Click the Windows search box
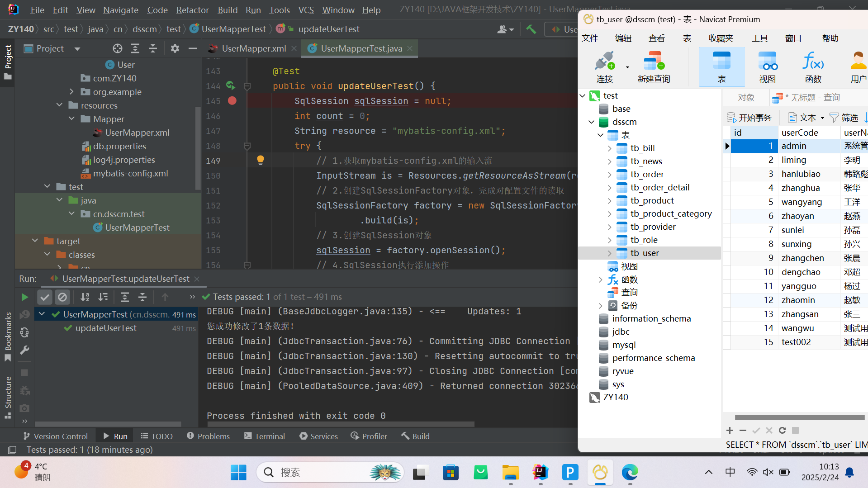 [330, 473]
